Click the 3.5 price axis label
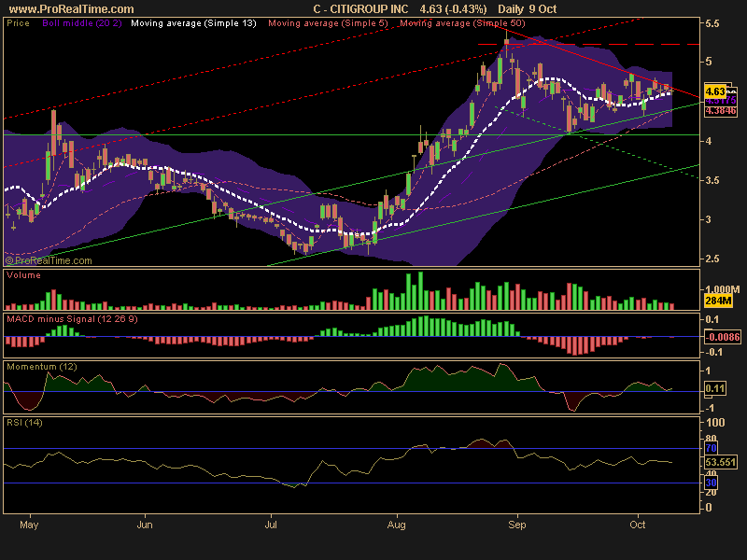 [712, 180]
